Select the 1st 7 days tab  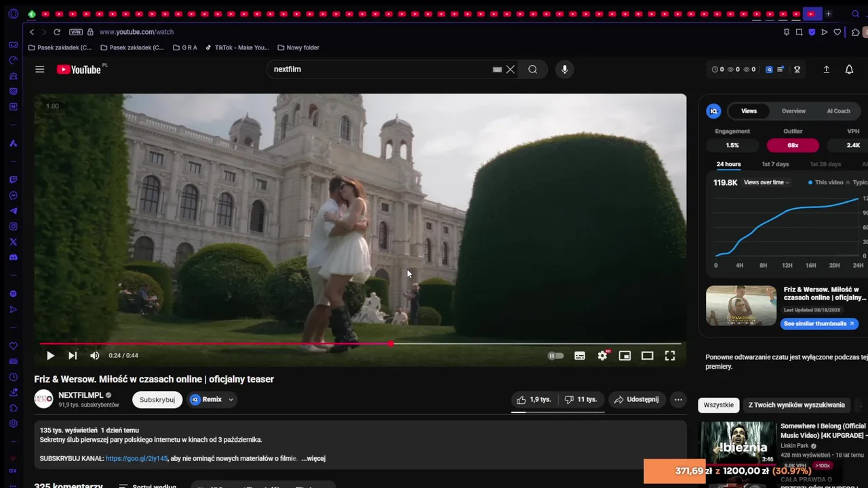click(775, 164)
